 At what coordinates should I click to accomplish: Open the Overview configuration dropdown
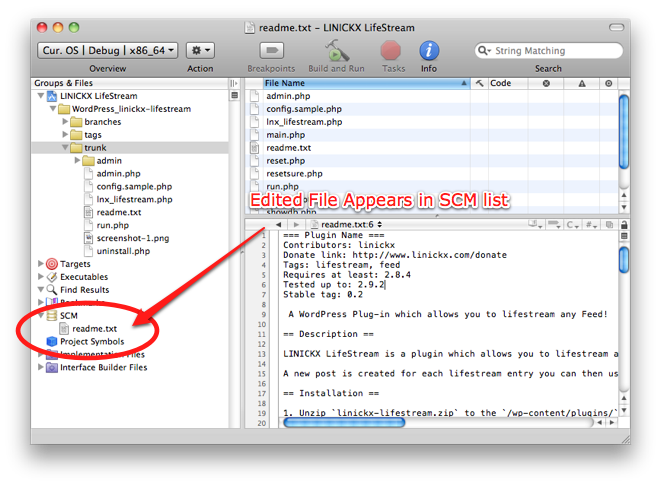tap(107, 51)
